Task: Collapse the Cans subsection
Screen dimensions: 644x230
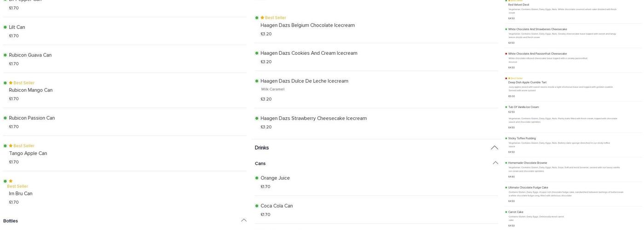Action: [495, 163]
